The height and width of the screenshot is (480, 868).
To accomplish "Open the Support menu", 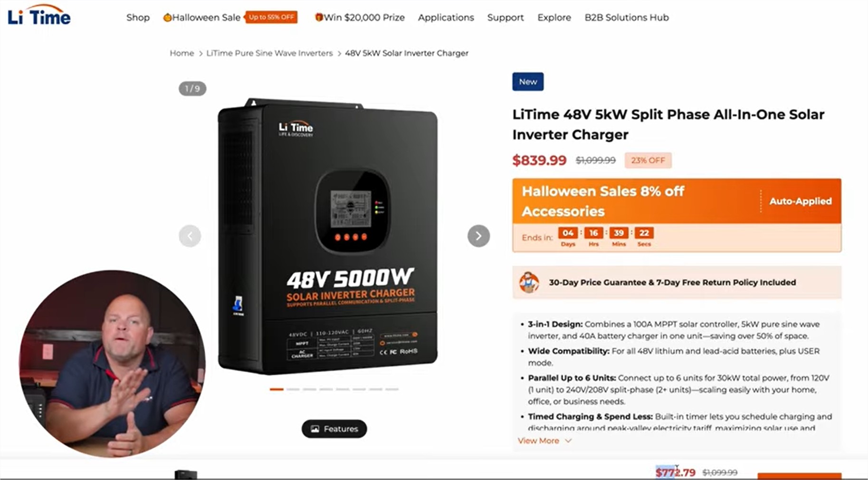I will click(x=506, y=18).
